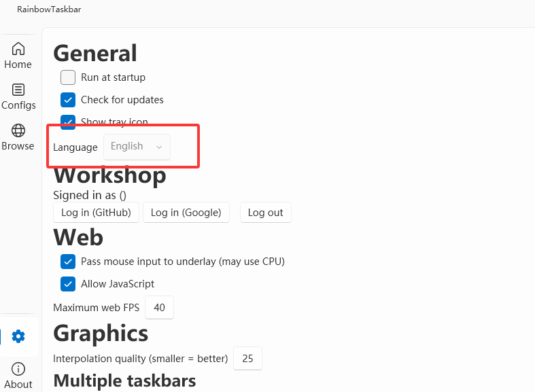Click the Log out button
The height and width of the screenshot is (392, 535).
265,213
